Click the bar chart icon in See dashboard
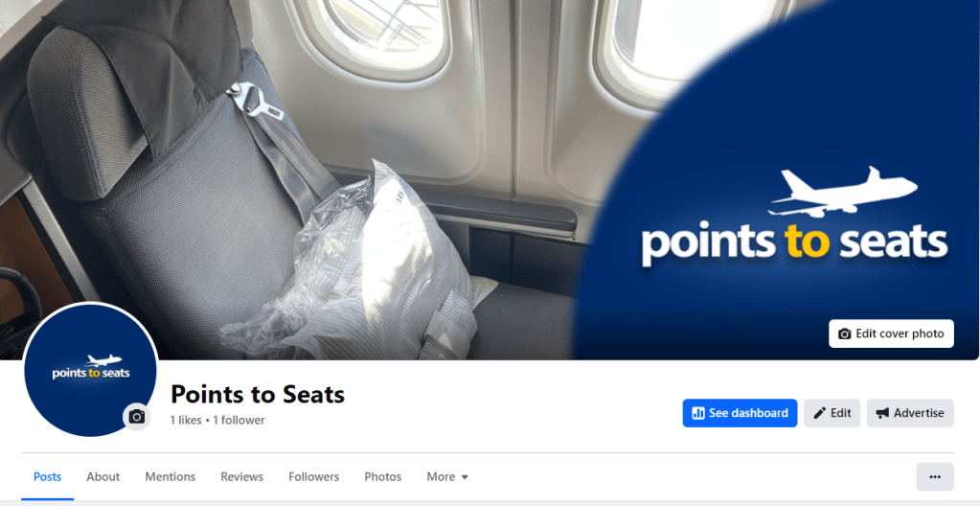This screenshot has height=506, width=980. click(698, 413)
